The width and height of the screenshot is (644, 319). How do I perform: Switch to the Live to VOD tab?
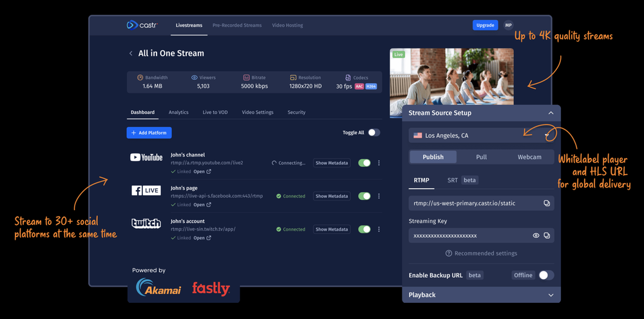point(215,112)
